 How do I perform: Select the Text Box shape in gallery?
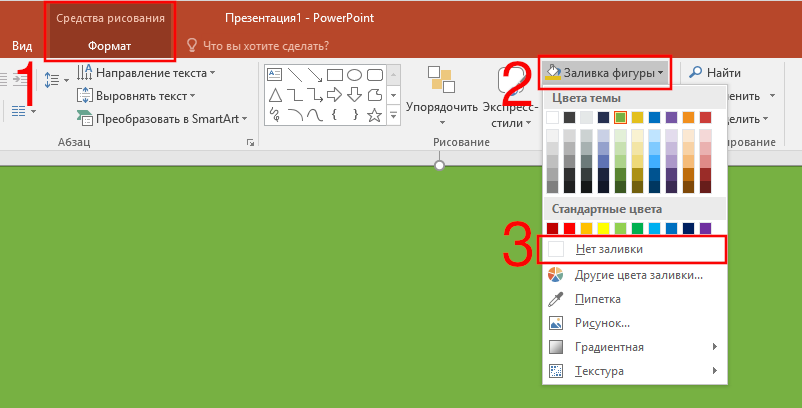(275, 75)
